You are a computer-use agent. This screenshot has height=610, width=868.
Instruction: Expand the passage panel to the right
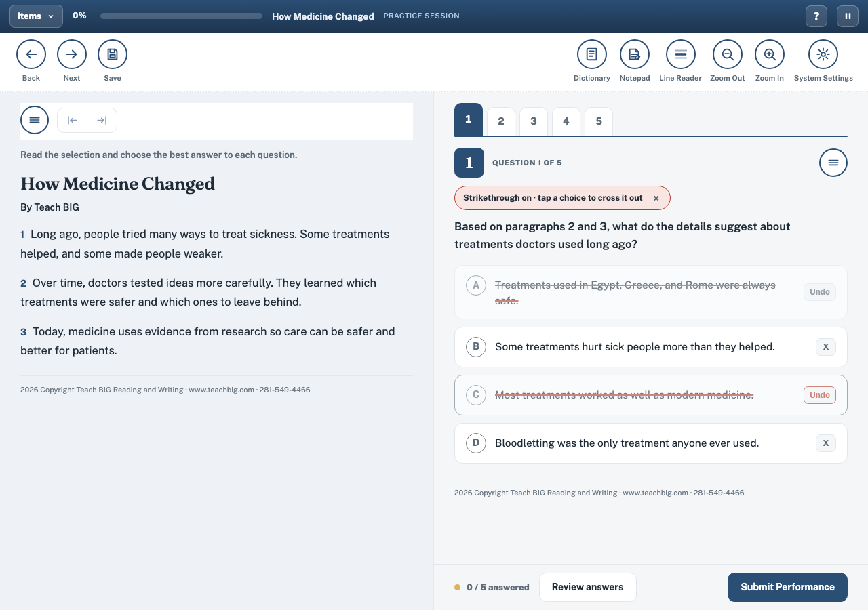pyautogui.click(x=102, y=120)
